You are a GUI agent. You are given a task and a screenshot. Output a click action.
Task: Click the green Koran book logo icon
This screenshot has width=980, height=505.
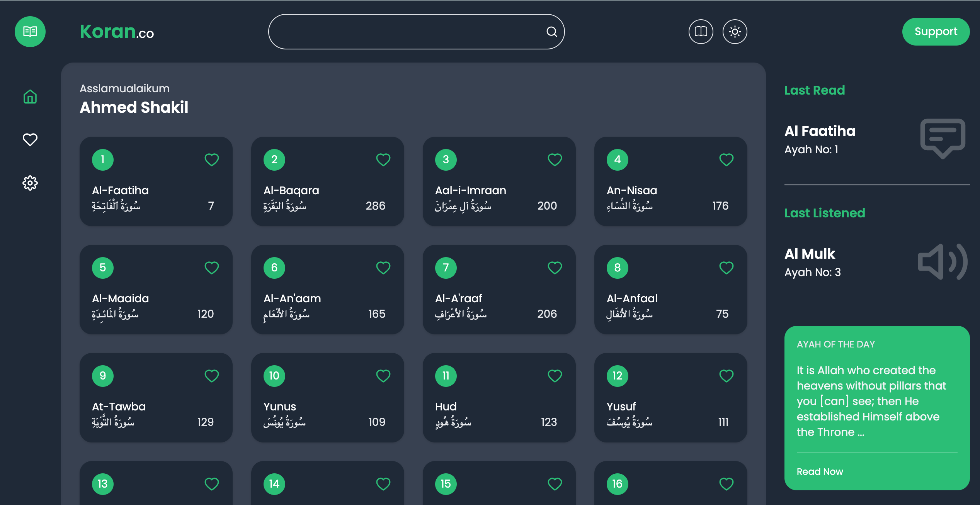pos(30,32)
